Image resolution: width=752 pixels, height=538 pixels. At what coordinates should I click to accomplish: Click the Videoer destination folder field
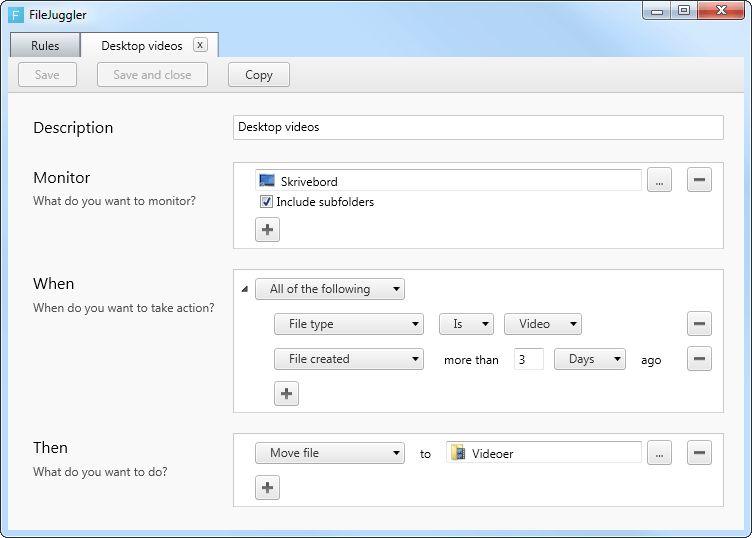(x=544, y=453)
